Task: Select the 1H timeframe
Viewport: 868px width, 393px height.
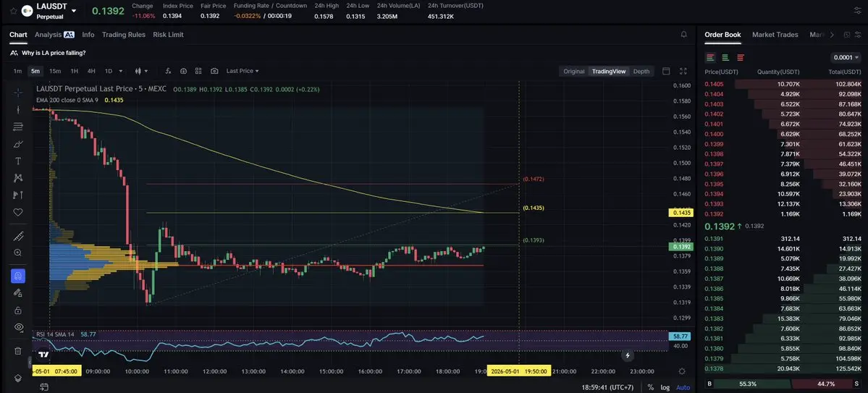Action: 74,71
